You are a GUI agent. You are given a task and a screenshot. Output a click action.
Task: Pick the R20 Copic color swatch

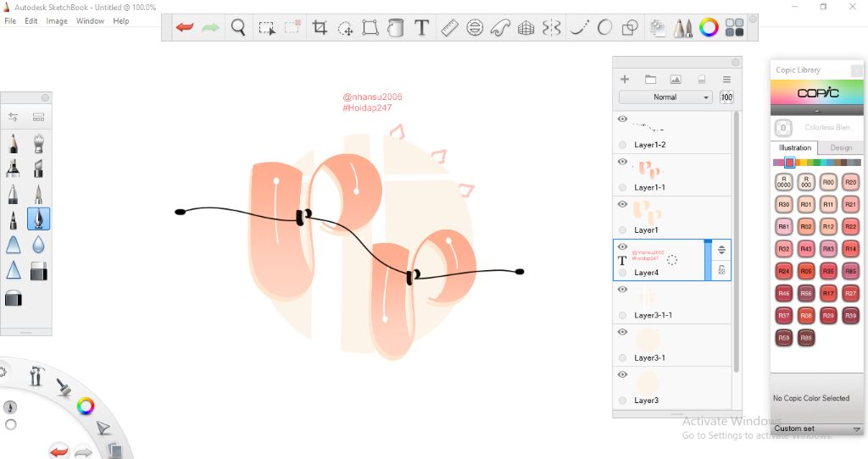[850, 182]
